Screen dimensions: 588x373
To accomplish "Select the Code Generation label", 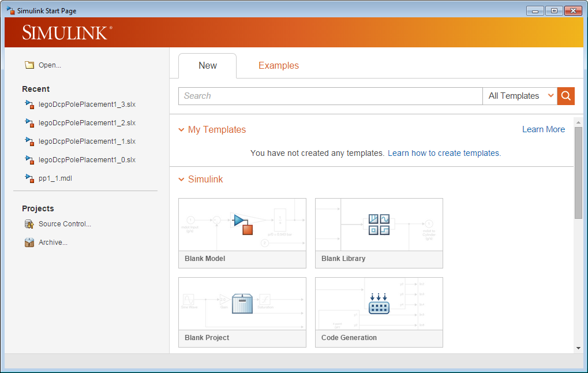I will coord(349,338).
